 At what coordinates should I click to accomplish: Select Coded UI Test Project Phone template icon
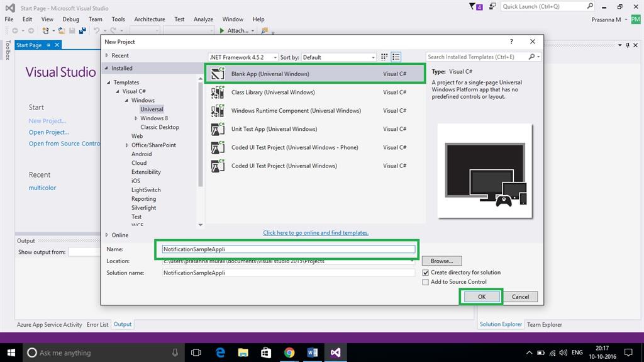coord(218,147)
